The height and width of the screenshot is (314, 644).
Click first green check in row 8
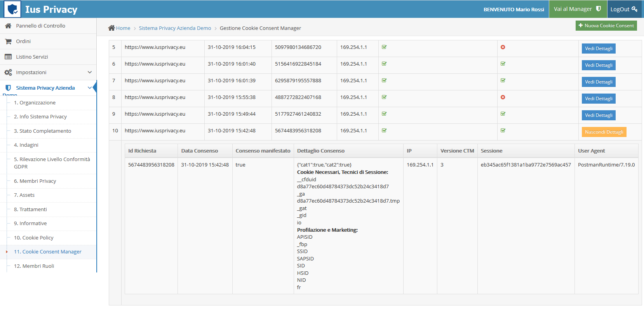384,97
